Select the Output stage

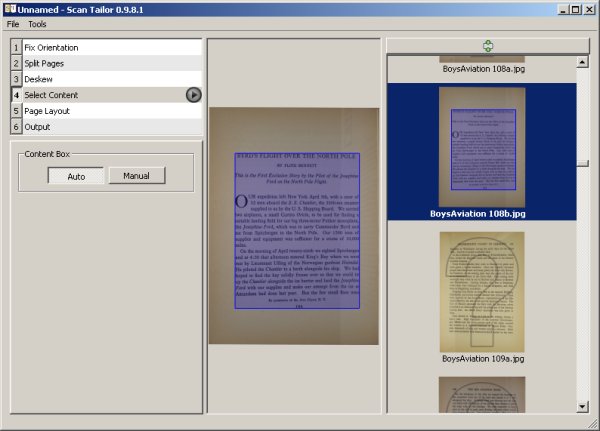pos(112,127)
